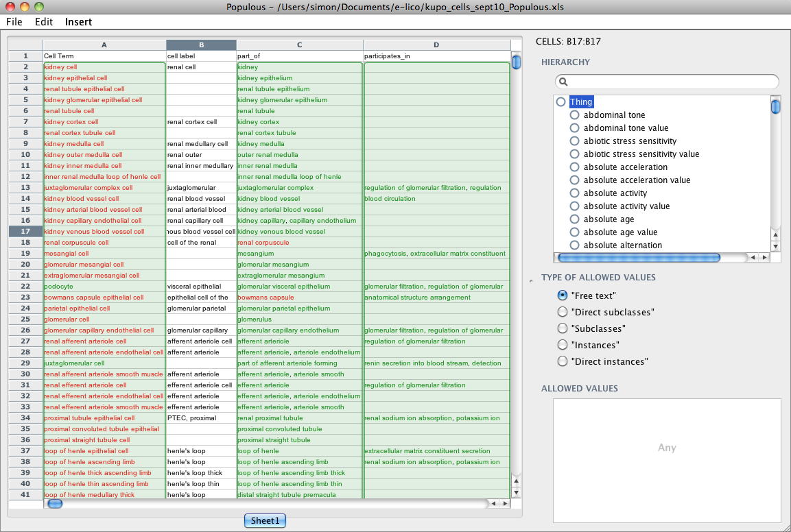Open the File menu
The height and width of the screenshot is (532, 791).
[14, 21]
